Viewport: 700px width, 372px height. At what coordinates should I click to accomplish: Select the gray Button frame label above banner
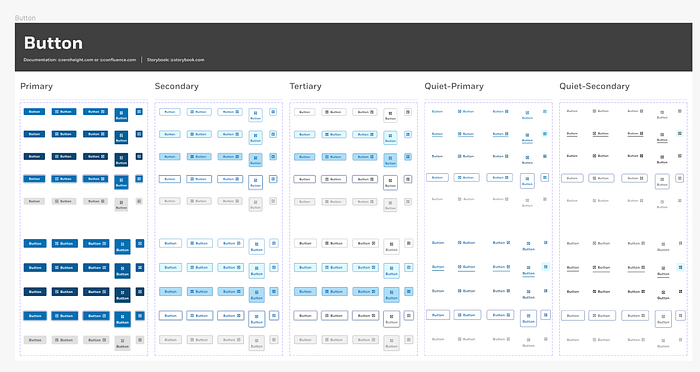point(25,18)
